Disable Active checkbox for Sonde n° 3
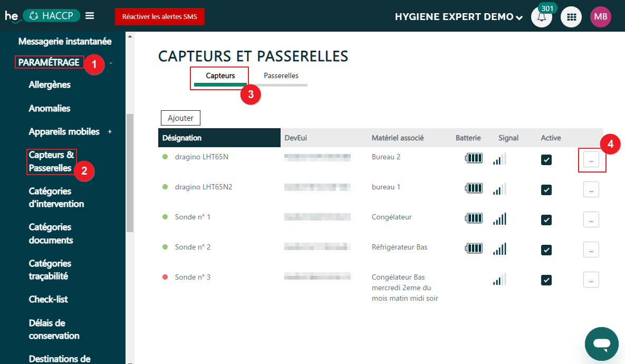Screen dimensions: 625x364 tap(546, 280)
